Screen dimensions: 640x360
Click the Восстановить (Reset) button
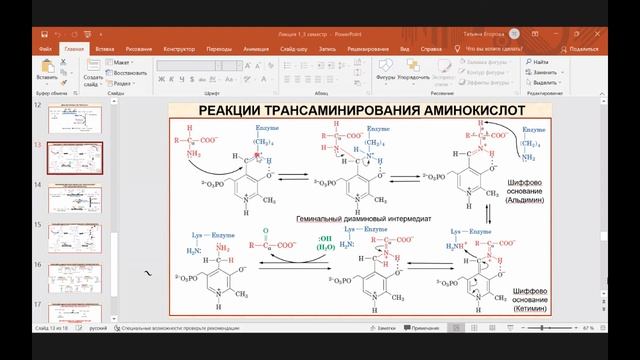coord(126,73)
